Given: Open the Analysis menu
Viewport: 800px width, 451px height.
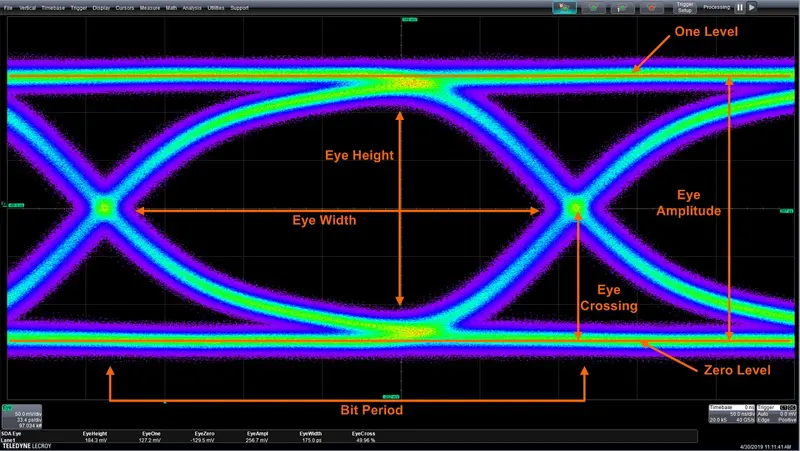Looking at the screenshot, I should click(192, 8).
